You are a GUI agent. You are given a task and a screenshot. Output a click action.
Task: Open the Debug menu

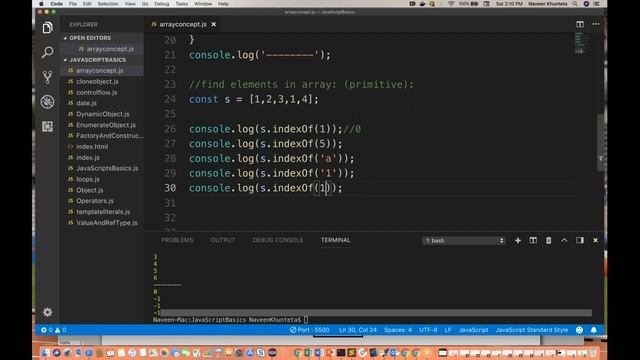point(162,4)
